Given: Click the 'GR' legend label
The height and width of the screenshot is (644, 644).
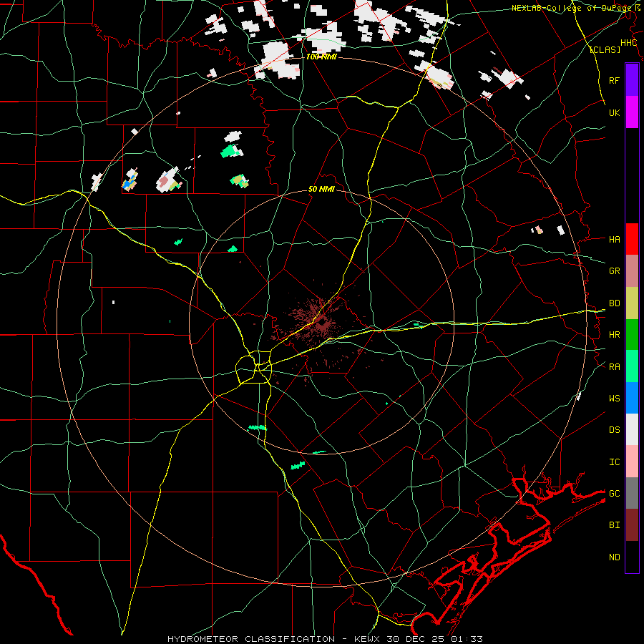Looking at the screenshot, I should click(x=614, y=271).
